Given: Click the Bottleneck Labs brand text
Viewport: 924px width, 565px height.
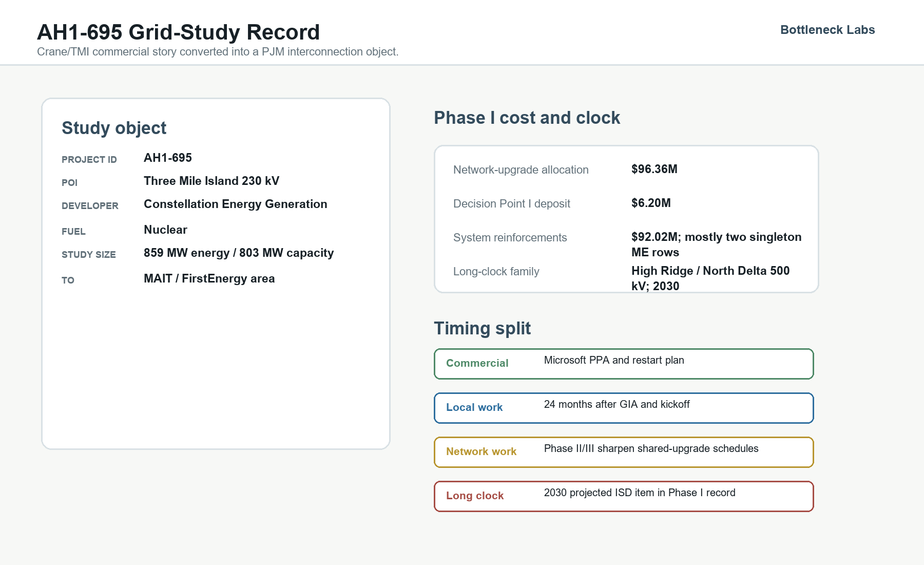Looking at the screenshot, I should click(827, 30).
